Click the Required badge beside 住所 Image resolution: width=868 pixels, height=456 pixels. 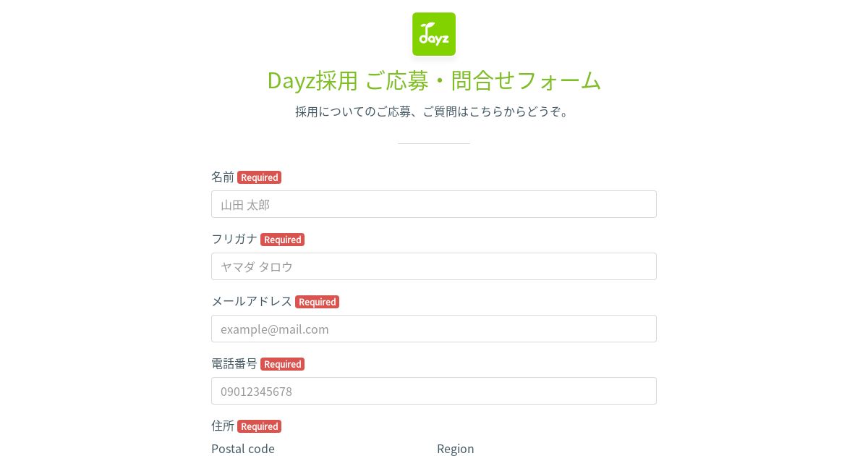pyautogui.click(x=259, y=426)
